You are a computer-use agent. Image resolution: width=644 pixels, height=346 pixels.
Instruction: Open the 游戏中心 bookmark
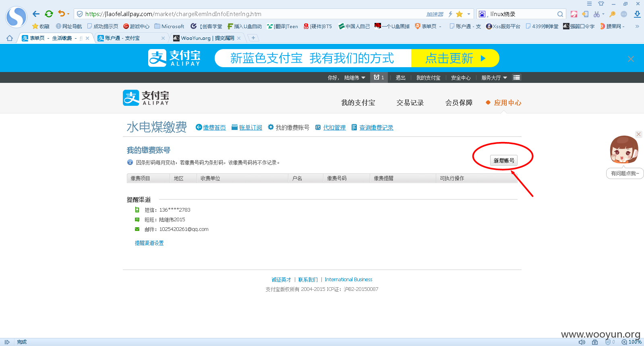tap(136, 27)
